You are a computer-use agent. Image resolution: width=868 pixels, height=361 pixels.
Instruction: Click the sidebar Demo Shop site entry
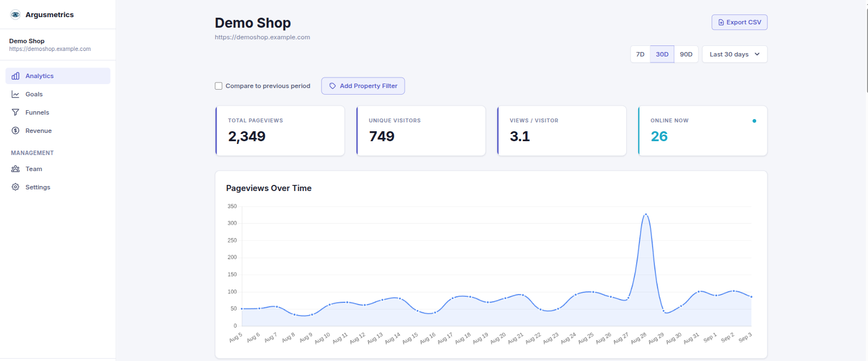(x=58, y=44)
